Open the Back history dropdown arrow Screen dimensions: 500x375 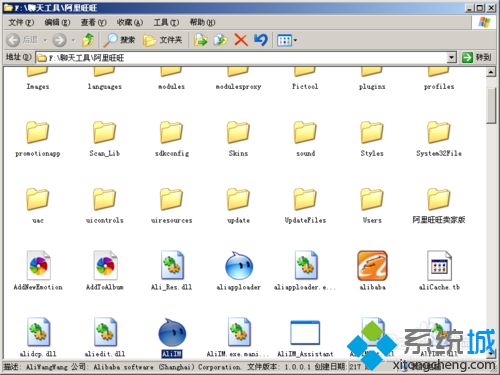point(45,41)
